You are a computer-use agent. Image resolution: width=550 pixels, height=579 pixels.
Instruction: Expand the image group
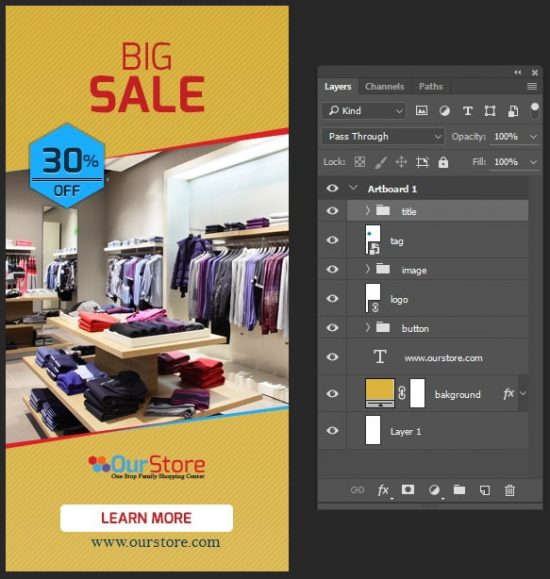coord(367,269)
